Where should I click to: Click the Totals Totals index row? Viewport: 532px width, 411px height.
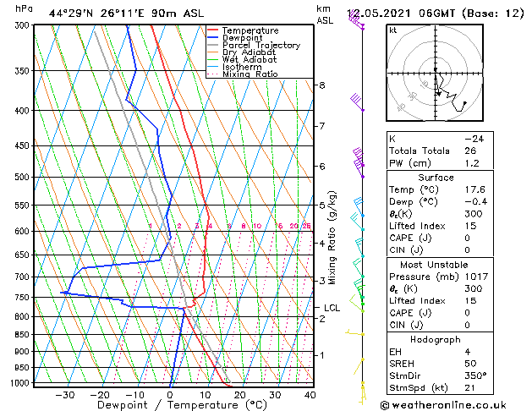pos(440,151)
